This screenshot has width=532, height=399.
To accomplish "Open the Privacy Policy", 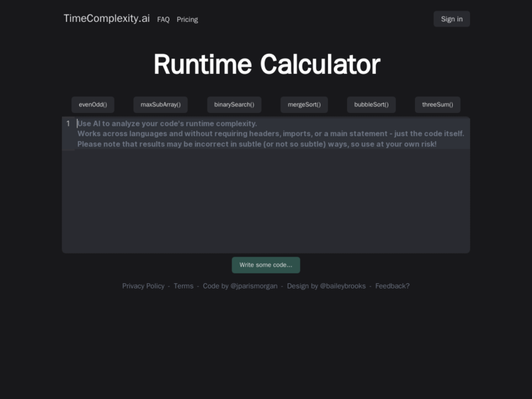I will tap(143, 286).
